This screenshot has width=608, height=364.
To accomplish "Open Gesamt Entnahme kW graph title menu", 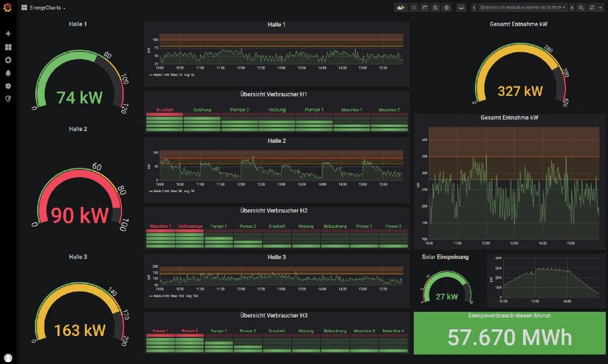I will [x=509, y=117].
